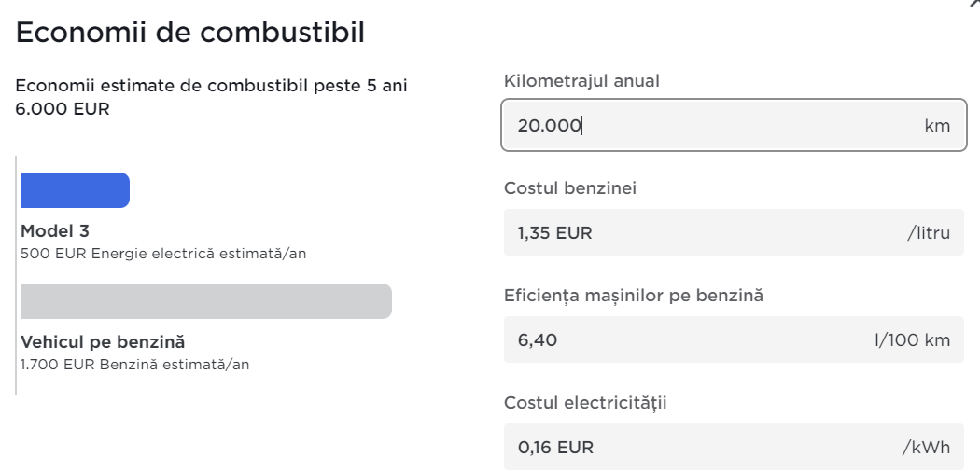Click the Costul benzinei label

[570, 188]
